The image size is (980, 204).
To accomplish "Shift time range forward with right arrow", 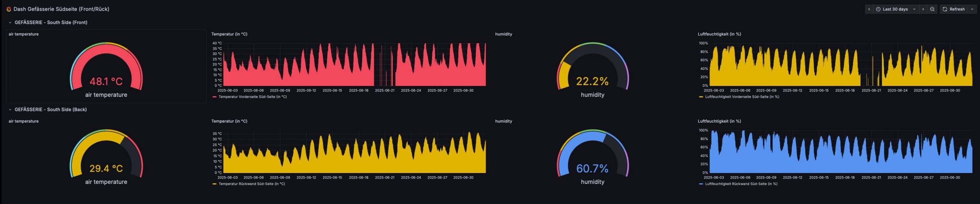I will click(x=923, y=9).
